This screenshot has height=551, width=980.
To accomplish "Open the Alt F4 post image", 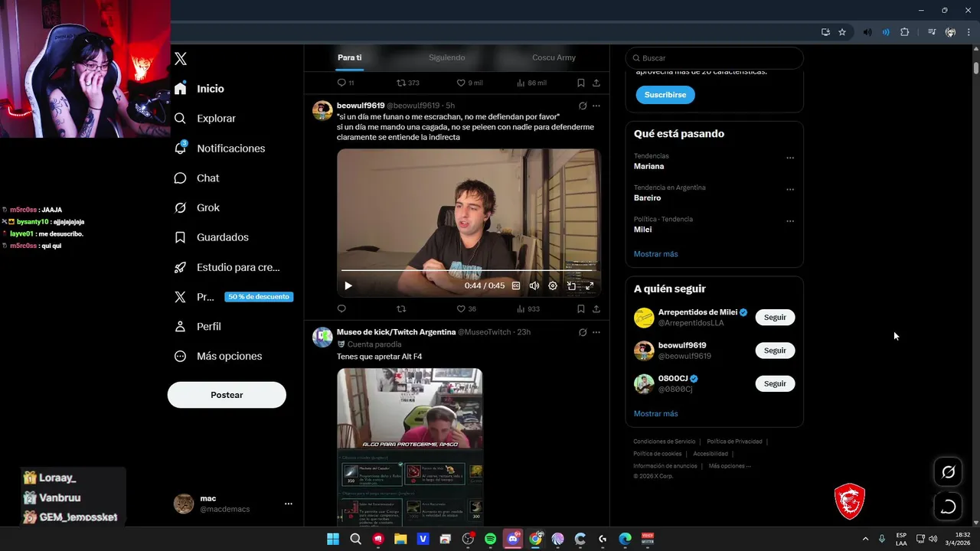I will tap(410, 447).
